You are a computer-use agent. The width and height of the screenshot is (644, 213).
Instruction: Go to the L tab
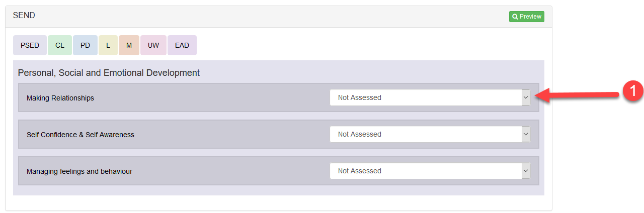pyautogui.click(x=108, y=45)
